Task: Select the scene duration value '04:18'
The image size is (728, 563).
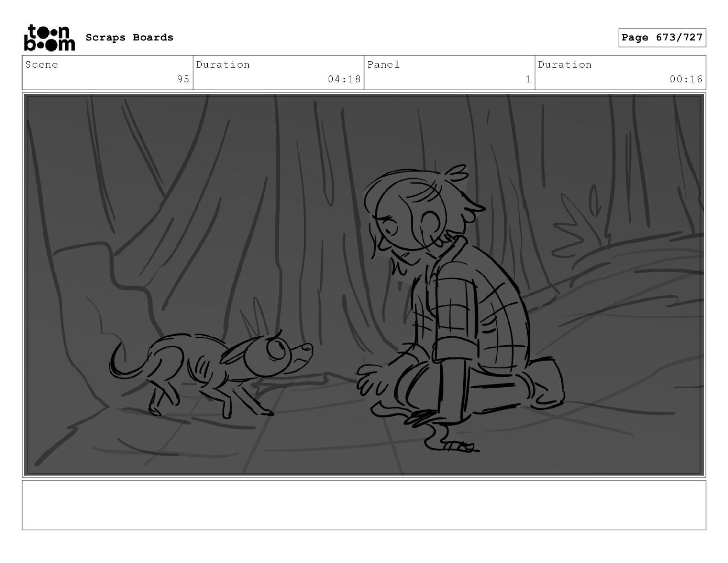Action: [344, 79]
